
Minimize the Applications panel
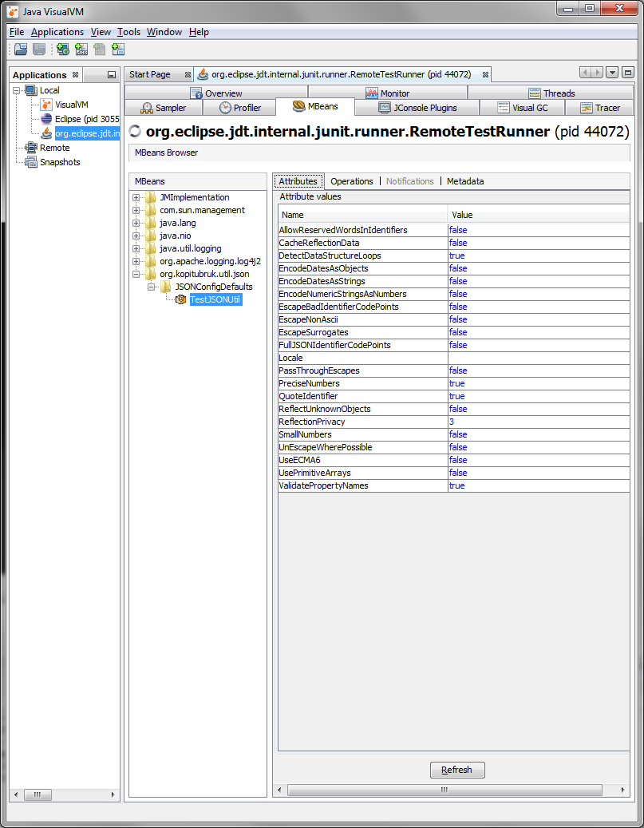112,75
